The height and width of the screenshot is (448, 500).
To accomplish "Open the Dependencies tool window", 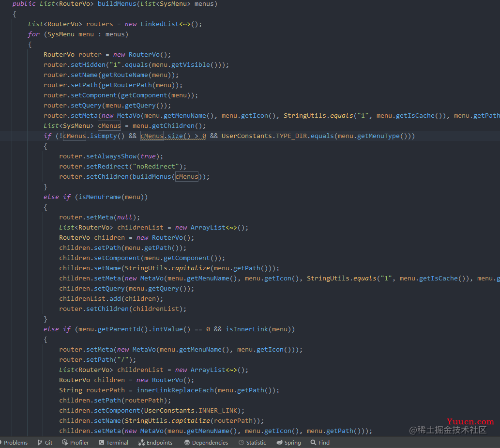I will [206, 443].
